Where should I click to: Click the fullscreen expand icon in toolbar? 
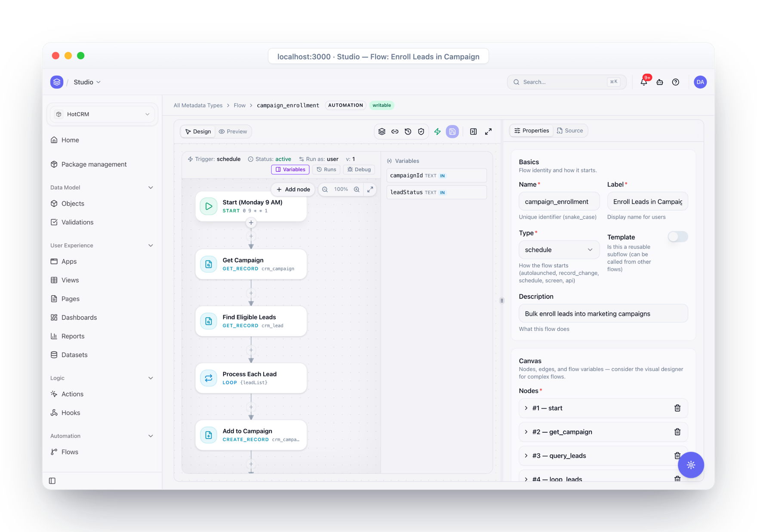pyautogui.click(x=488, y=131)
